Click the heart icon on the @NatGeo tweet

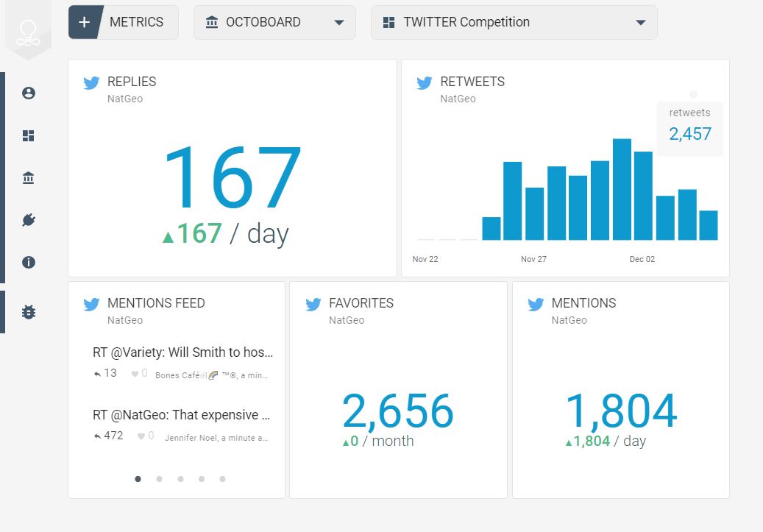(141, 436)
